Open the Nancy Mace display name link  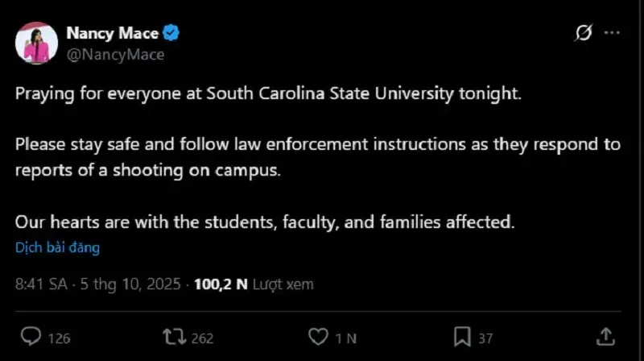[112, 34]
